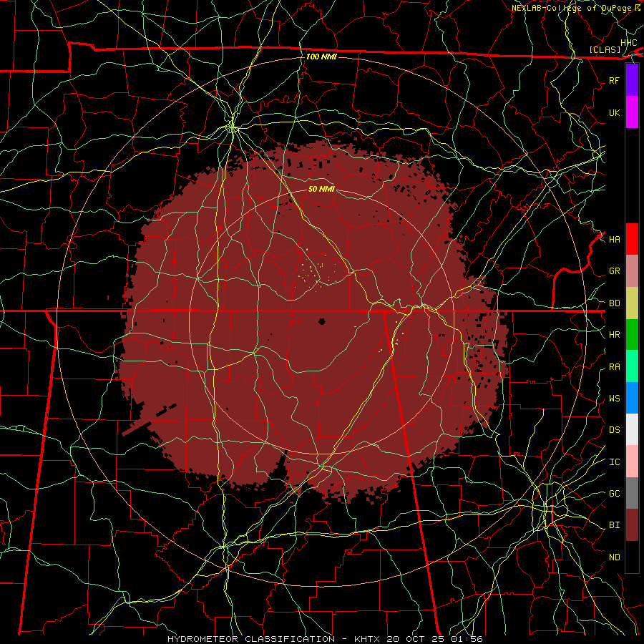Click the RF purple color swatch in legend
The height and width of the screenshot is (644, 644).
click(x=632, y=80)
